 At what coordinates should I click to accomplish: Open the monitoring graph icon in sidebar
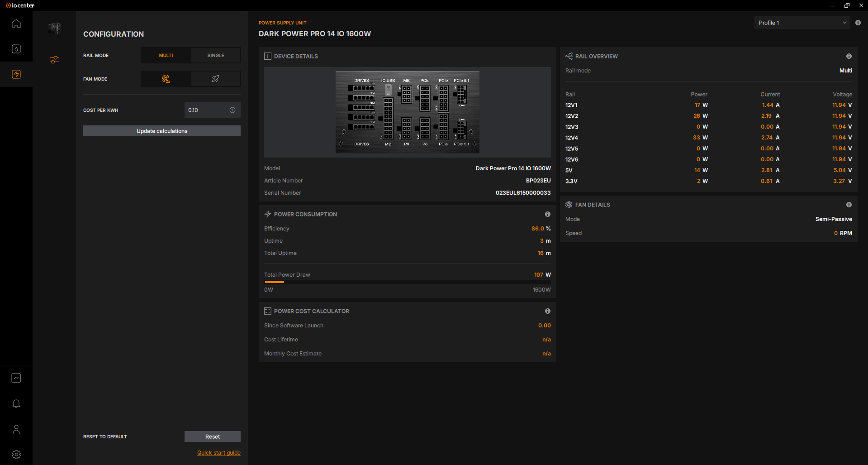[x=16, y=378]
